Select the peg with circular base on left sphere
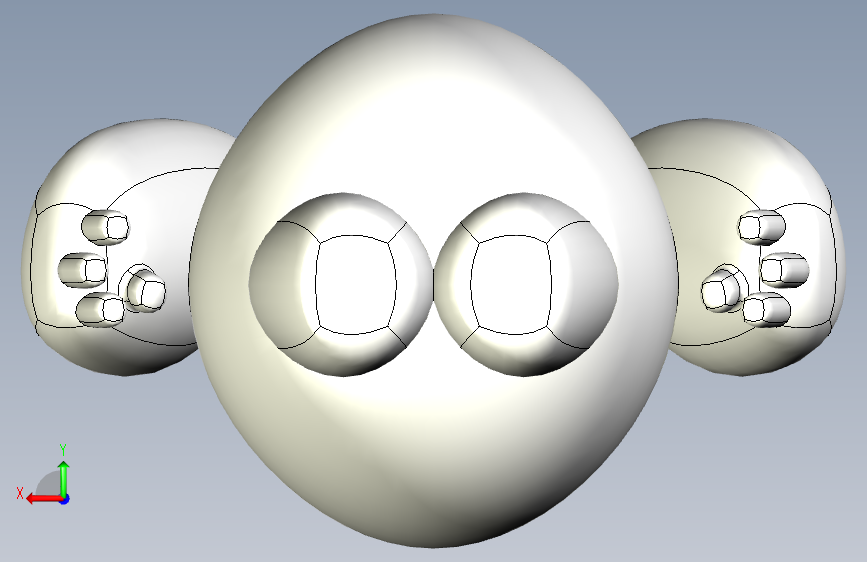 (x=145, y=290)
